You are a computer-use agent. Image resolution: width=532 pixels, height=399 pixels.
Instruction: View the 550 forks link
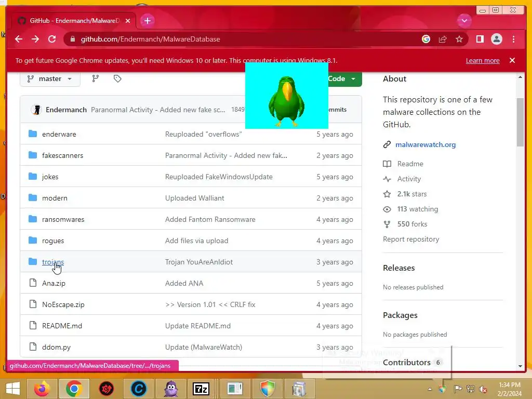pyautogui.click(x=412, y=224)
